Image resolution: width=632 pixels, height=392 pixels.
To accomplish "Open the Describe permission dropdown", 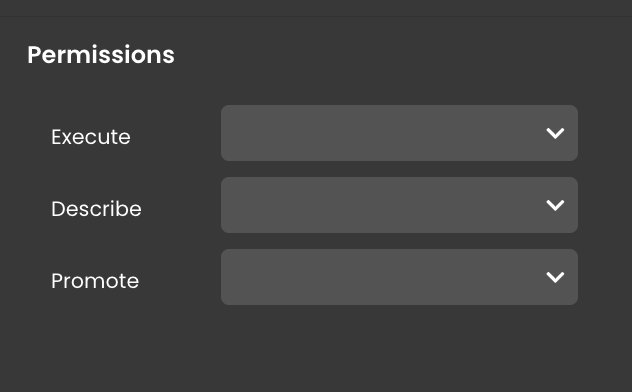I will click(x=399, y=205).
